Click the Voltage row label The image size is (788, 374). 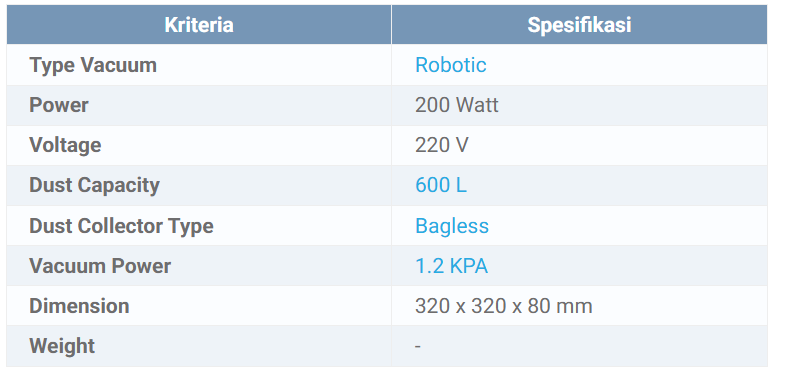[65, 145]
